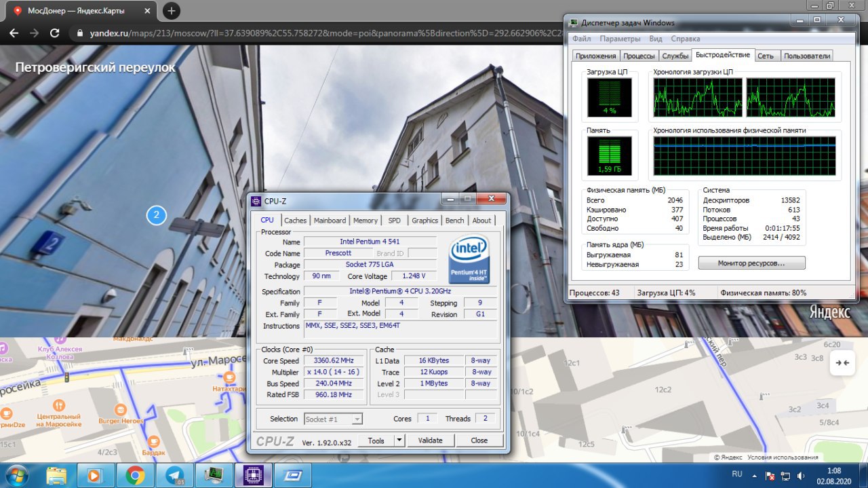Viewport: 868px width, 488px height.
Task: Click the Яндекс logo on the panorama
Action: tap(829, 312)
